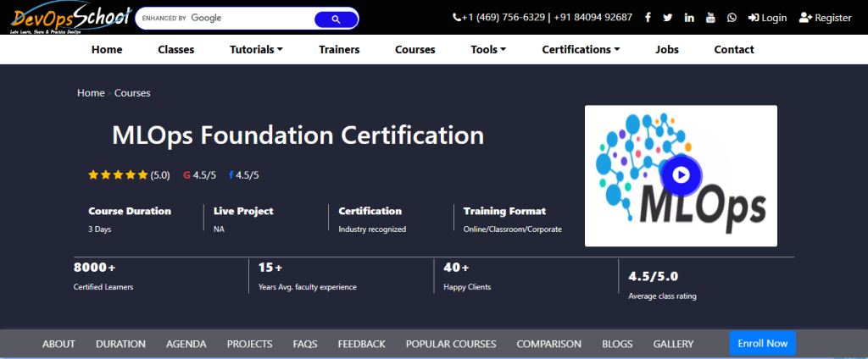
Task: Click the '15+' faculty experience stat
Action: pos(270,268)
